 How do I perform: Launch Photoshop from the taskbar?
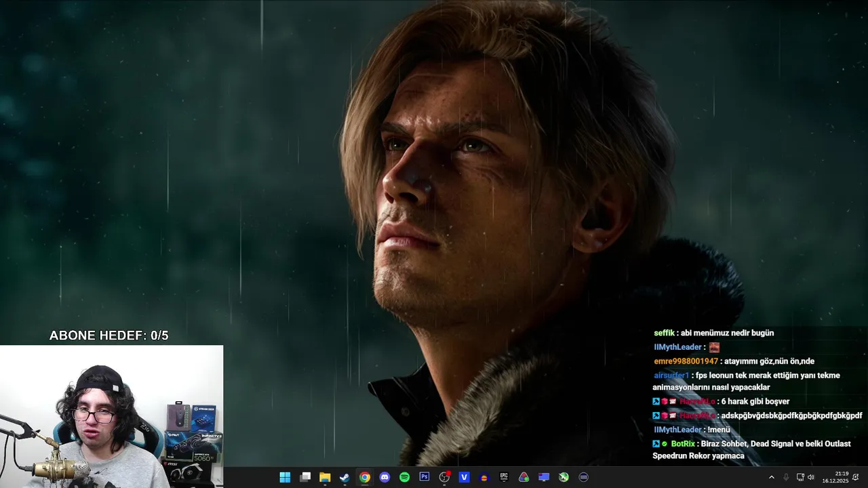click(x=425, y=477)
